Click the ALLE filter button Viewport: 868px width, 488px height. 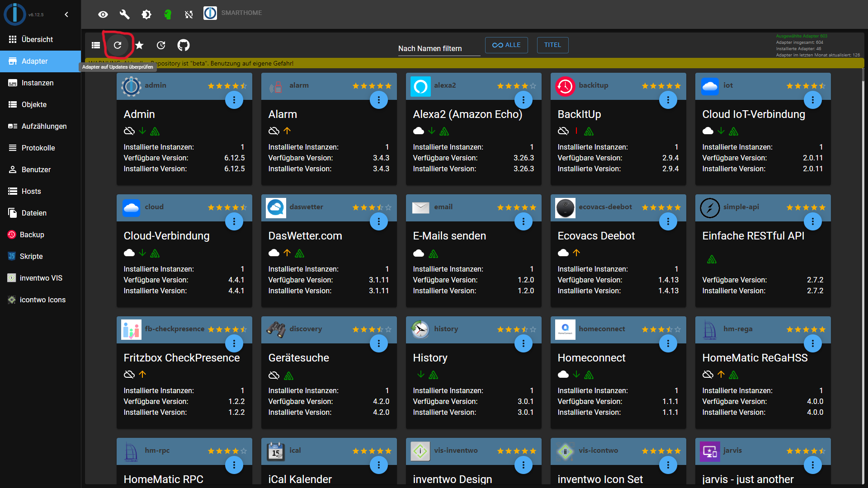pos(506,45)
